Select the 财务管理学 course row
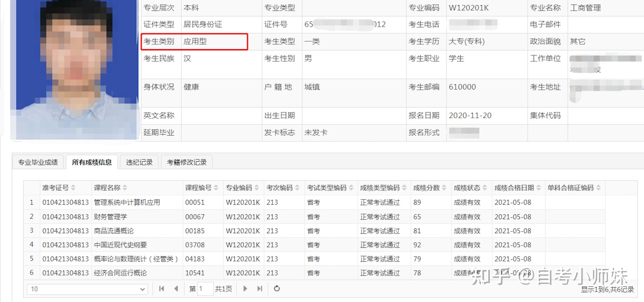 point(314,217)
